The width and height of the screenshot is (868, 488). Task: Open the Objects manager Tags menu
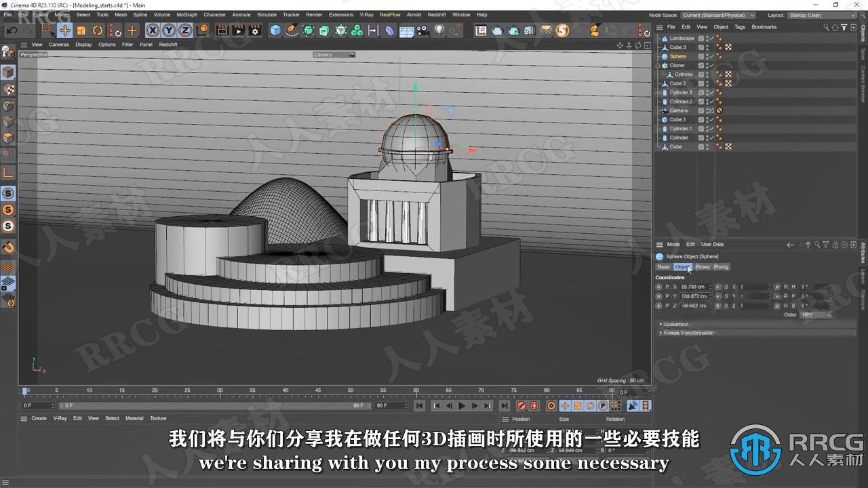click(x=739, y=27)
